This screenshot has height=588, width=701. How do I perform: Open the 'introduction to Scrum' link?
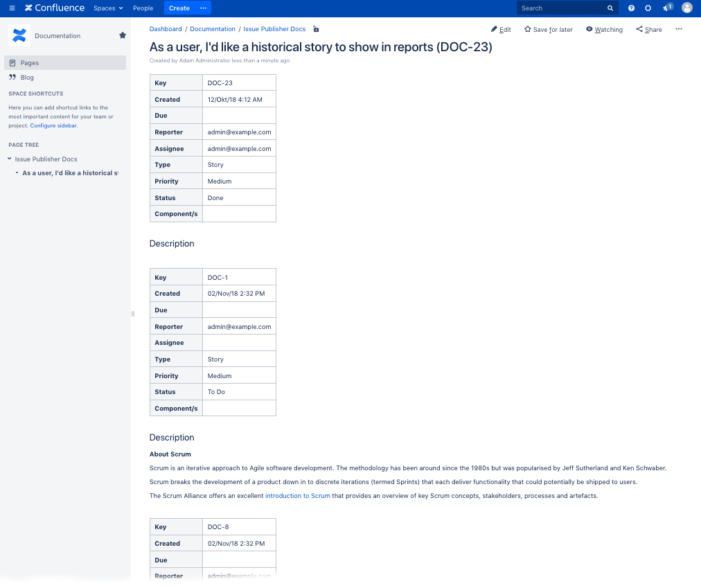pyautogui.click(x=297, y=496)
